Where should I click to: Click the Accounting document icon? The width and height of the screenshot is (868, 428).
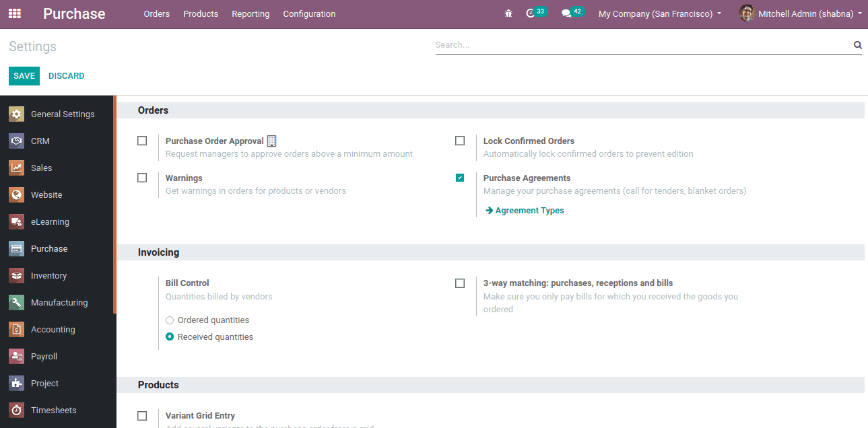(x=17, y=330)
